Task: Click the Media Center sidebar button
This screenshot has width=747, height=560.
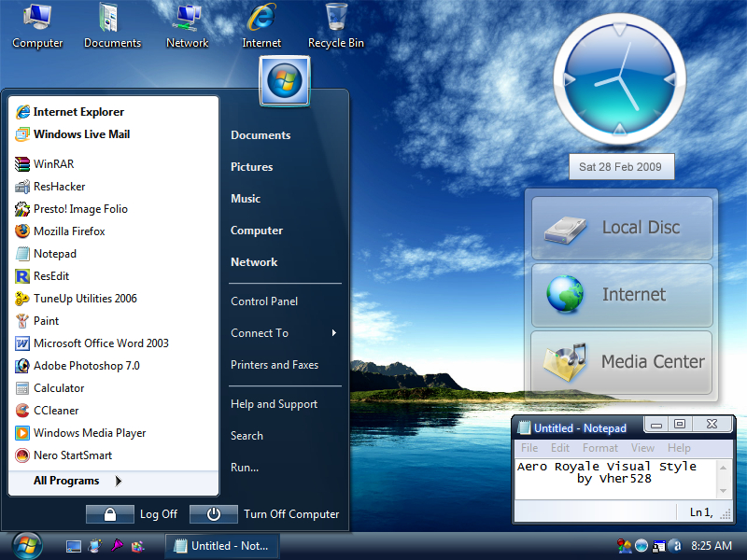Action: click(622, 362)
